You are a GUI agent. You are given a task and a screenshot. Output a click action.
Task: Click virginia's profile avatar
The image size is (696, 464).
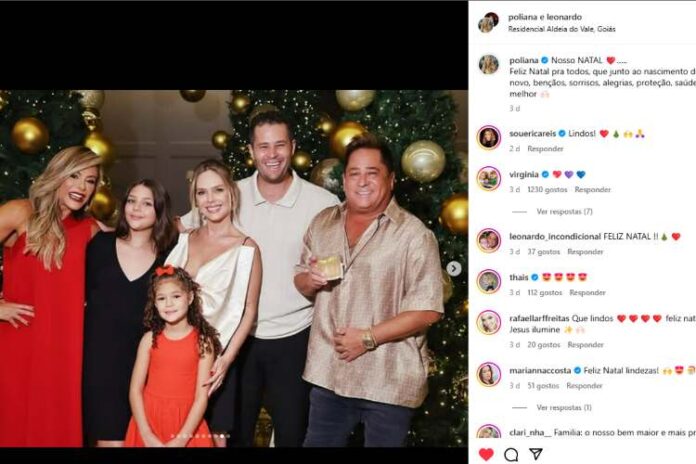(488, 178)
